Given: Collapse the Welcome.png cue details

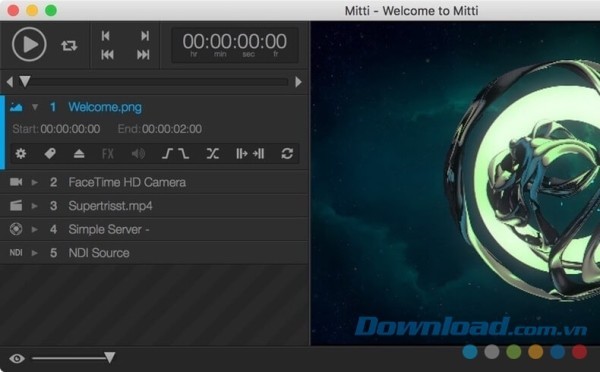Looking at the screenshot, I should point(35,107).
